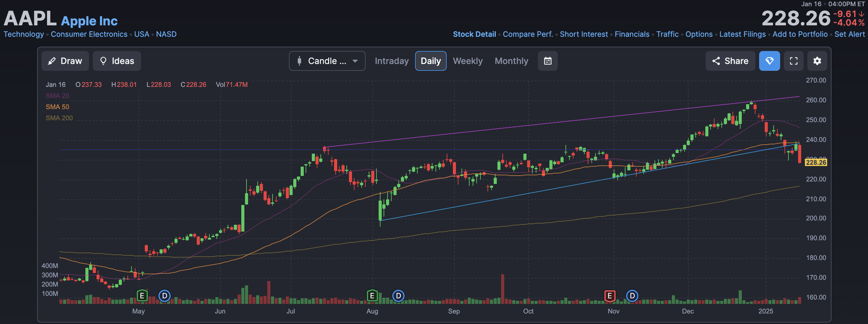This screenshot has height=324, width=868.
Task: Click the November red earnings E marker
Action: coord(610,296)
